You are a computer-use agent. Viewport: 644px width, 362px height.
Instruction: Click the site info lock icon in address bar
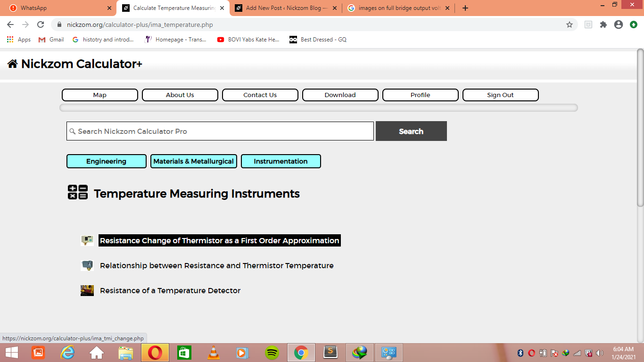59,25
